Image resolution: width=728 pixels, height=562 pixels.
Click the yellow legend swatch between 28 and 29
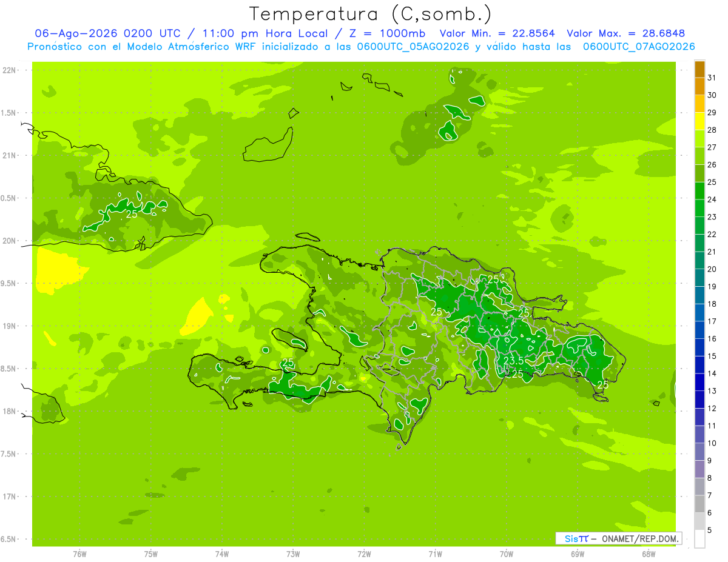(699, 121)
